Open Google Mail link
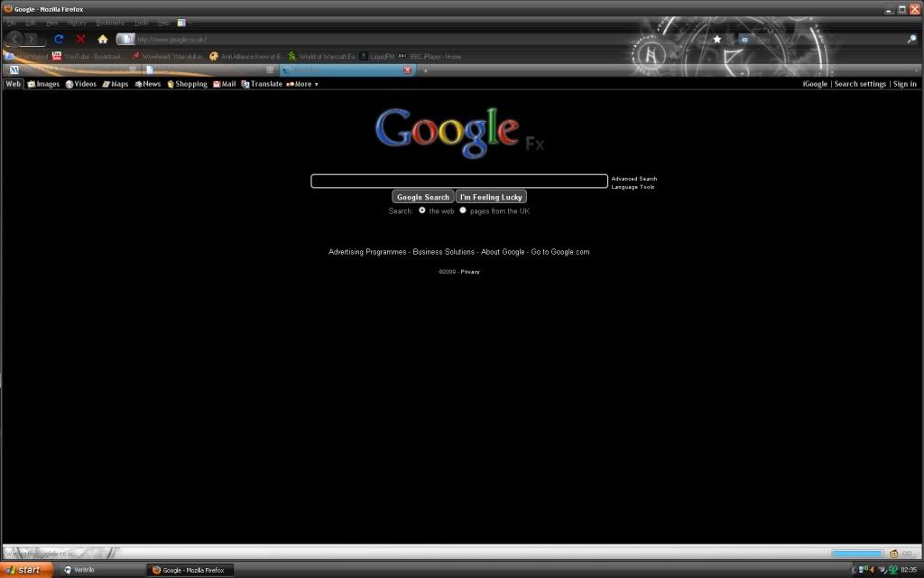 (x=225, y=84)
